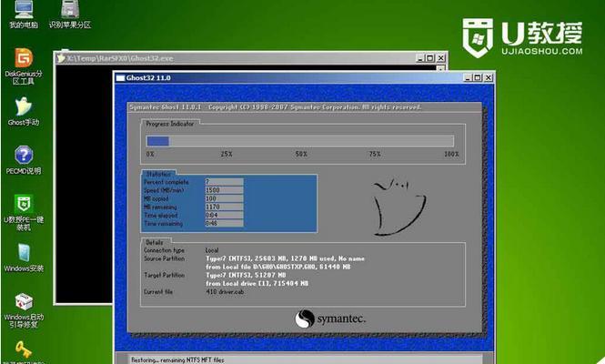Click the 50% mark label under progress bar
This screenshot has height=364, width=605.
click(x=301, y=154)
